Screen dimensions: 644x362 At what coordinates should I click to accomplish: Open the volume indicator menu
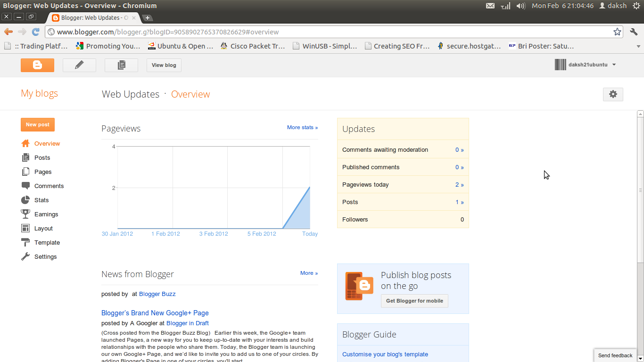click(x=520, y=6)
